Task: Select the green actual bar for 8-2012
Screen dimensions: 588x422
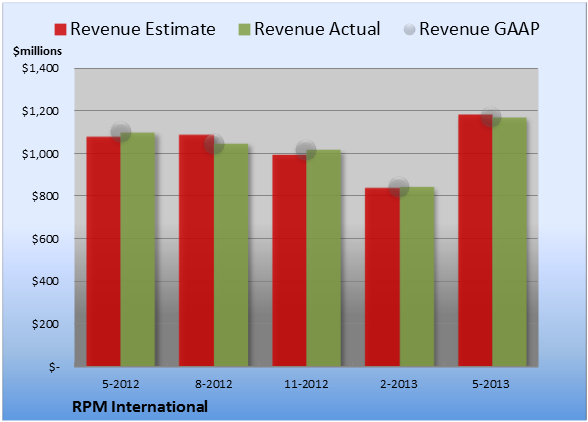Action: [231, 255]
